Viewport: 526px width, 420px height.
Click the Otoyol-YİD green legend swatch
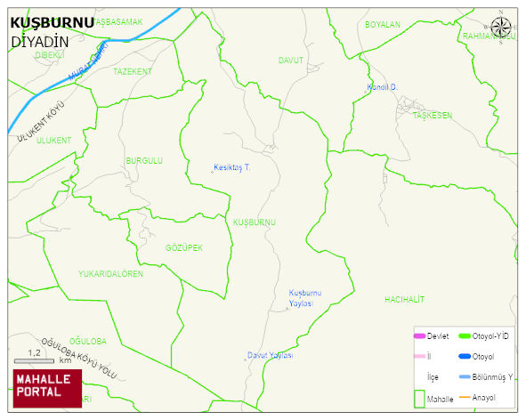click(465, 335)
